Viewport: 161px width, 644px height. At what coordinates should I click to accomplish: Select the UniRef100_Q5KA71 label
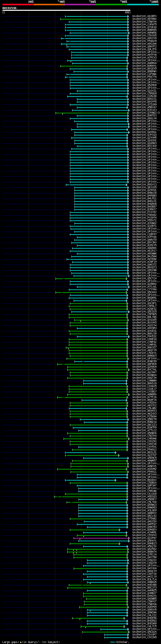pos(144,541)
